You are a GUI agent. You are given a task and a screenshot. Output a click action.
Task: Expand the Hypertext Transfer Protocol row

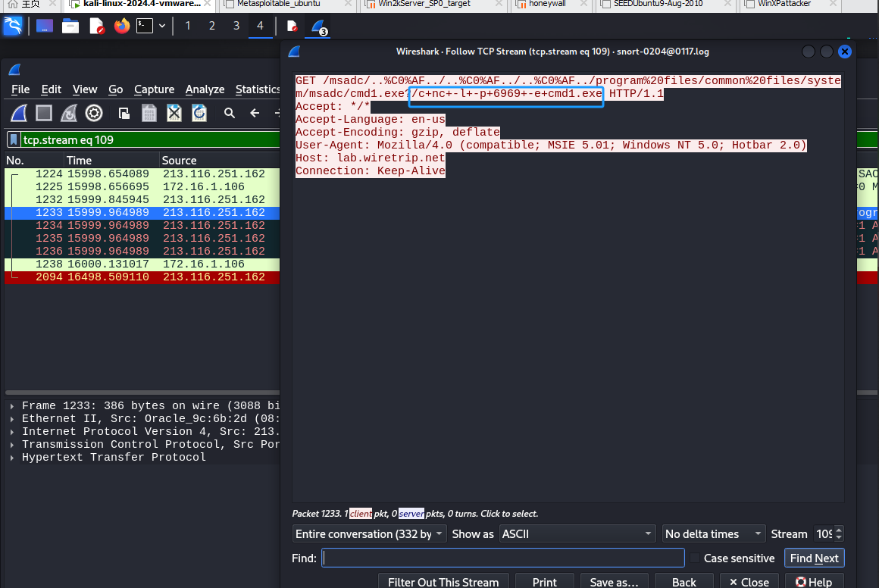(12, 458)
